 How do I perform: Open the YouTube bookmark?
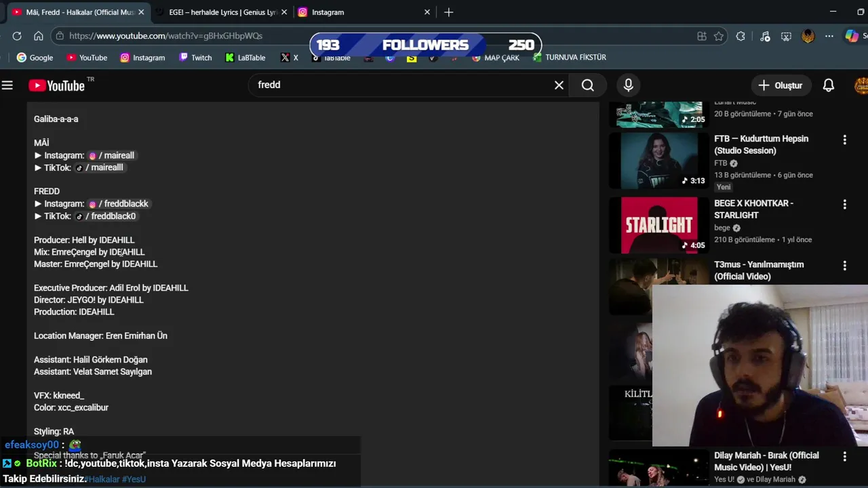click(87, 58)
